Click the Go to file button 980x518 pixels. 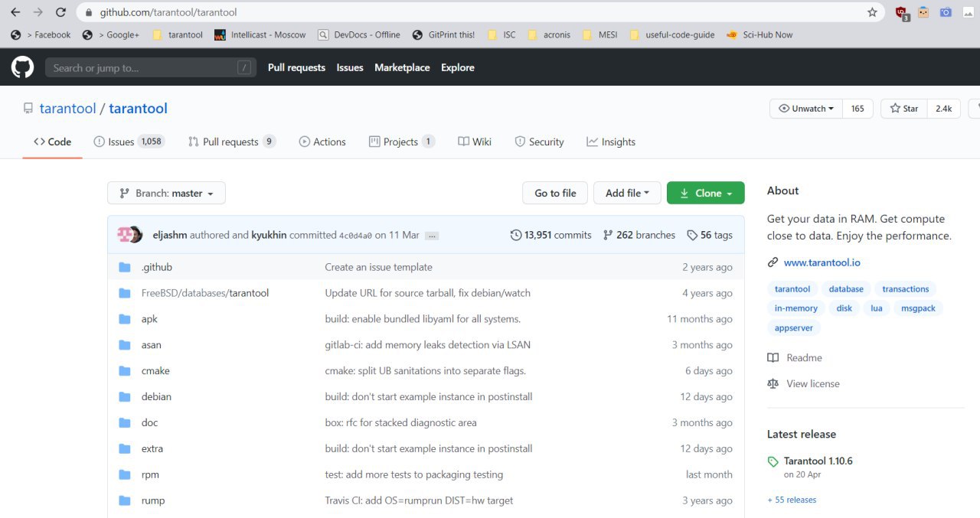coord(555,193)
